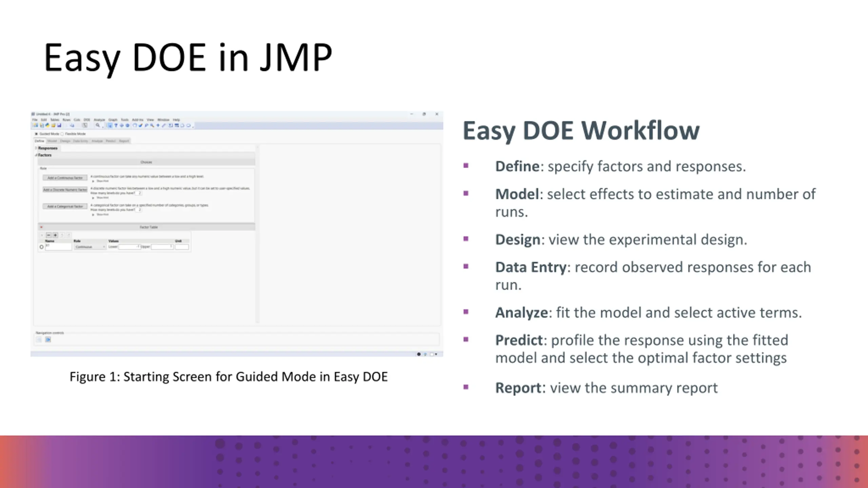The height and width of the screenshot is (488, 868).
Task: Switch to the Data Entry tab
Action: point(81,141)
